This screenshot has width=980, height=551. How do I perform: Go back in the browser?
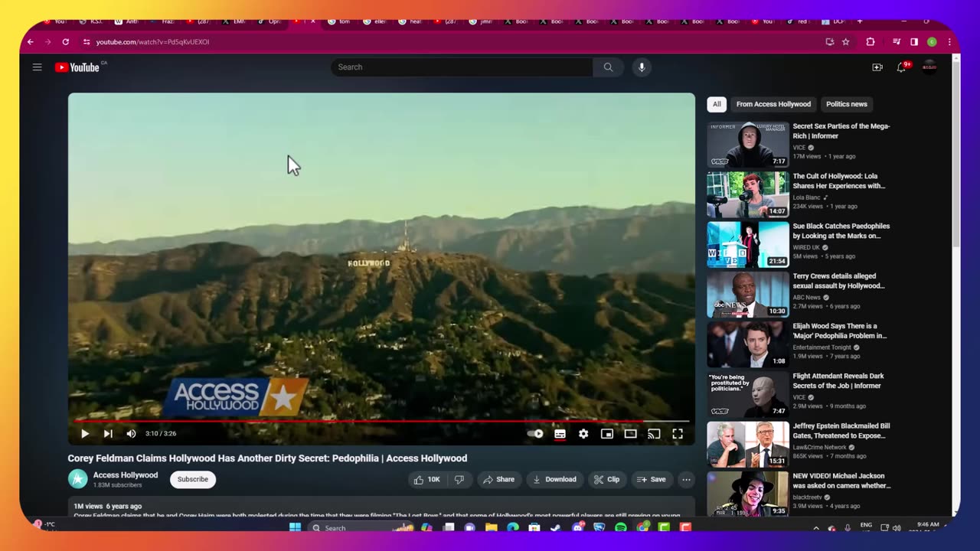(x=31, y=42)
